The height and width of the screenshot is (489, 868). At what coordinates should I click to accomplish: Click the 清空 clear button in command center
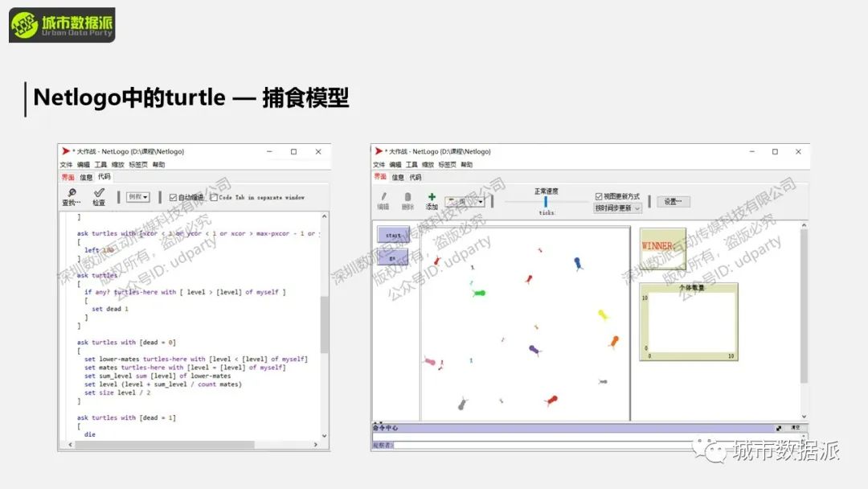point(796,428)
